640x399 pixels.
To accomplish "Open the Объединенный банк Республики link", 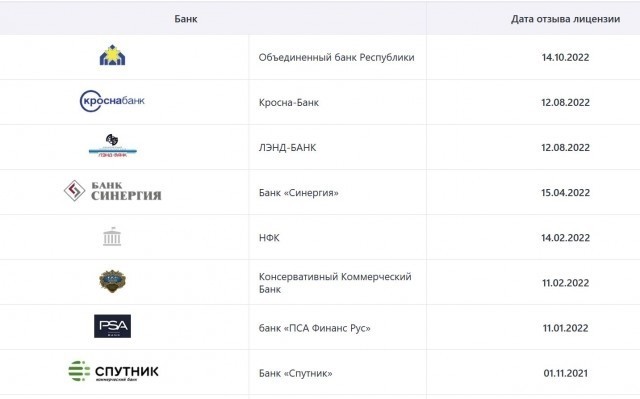I will pyautogui.click(x=336, y=57).
